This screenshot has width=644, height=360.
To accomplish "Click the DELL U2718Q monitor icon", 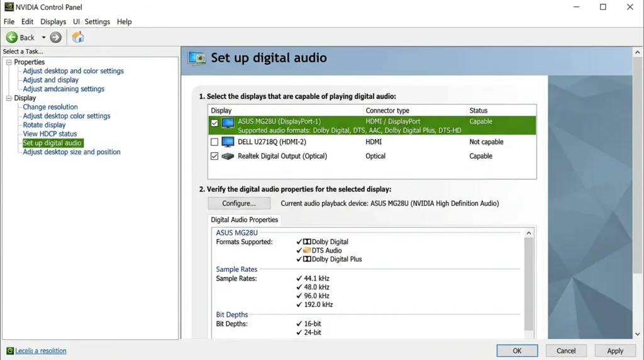I will 228,142.
